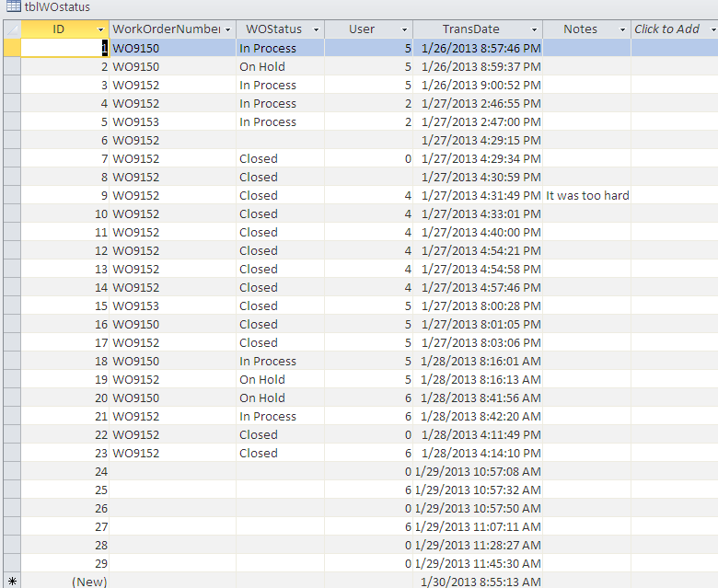The width and height of the screenshot is (718, 588).
Task: Click WO9153 in record 15
Action: pyautogui.click(x=173, y=306)
